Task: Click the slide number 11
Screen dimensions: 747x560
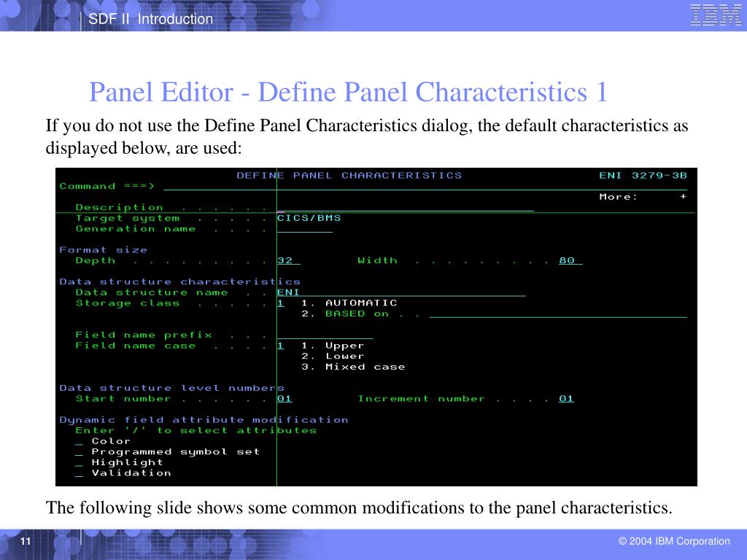Action: click(x=26, y=541)
